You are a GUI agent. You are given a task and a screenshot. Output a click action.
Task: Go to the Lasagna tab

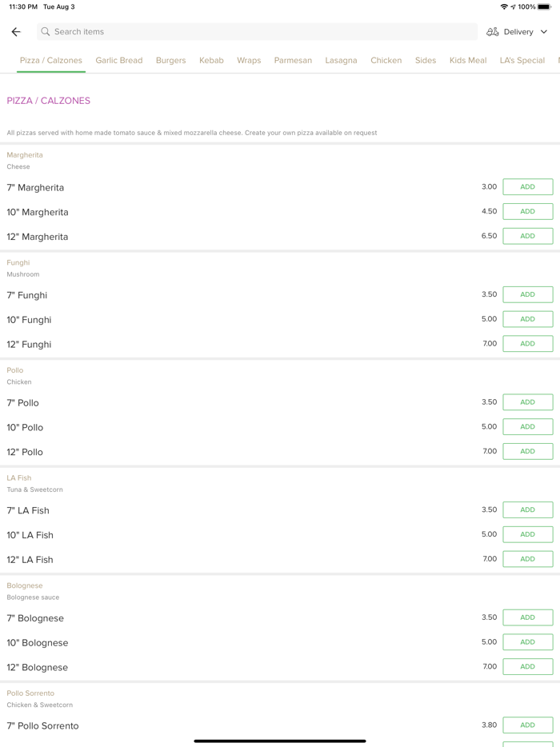click(341, 61)
